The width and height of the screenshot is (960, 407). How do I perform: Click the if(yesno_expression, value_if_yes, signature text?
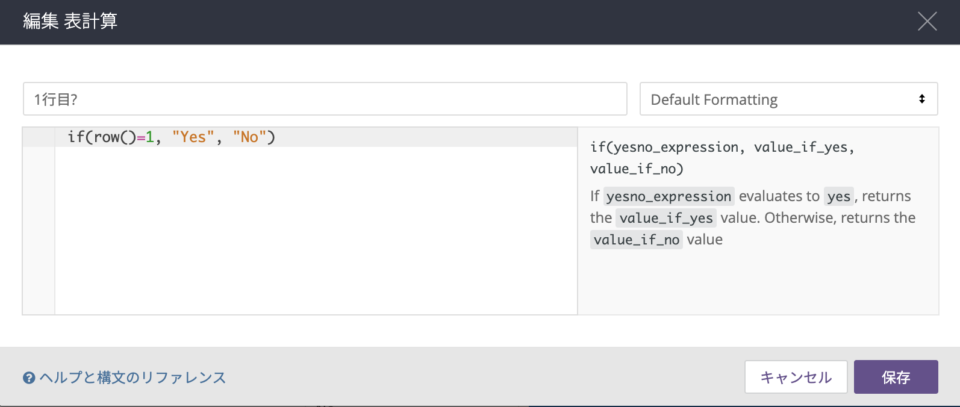pos(721,147)
